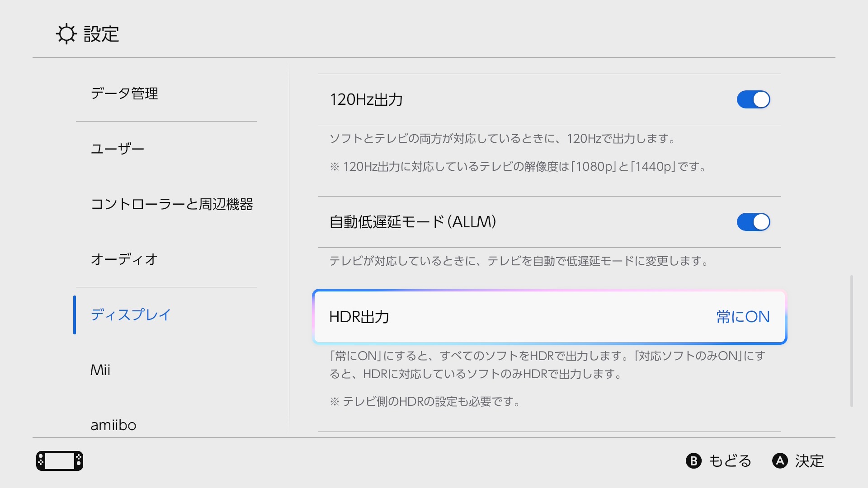This screenshot has height=488, width=868.
Task: Click description ソフトとテレビの両方が対応しているときに
Action: tap(503, 138)
